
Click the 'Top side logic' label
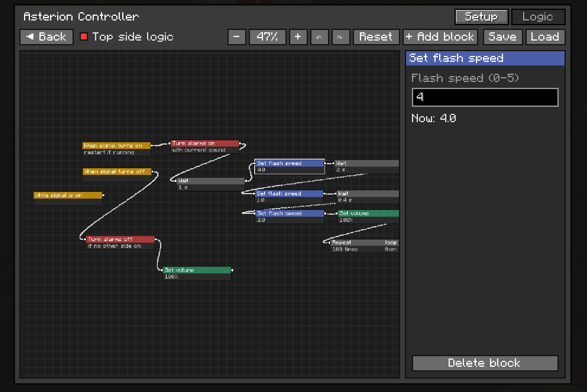click(133, 37)
